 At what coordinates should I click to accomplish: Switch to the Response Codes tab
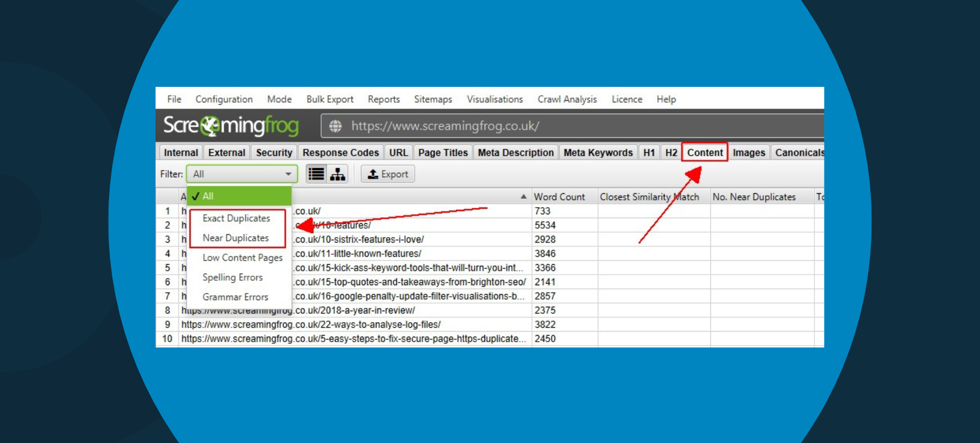[341, 153]
